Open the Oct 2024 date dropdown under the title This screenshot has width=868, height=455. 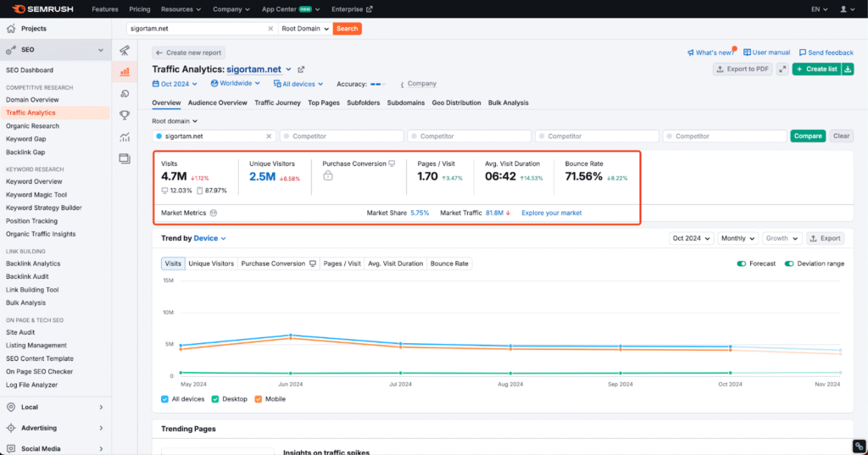[175, 84]
